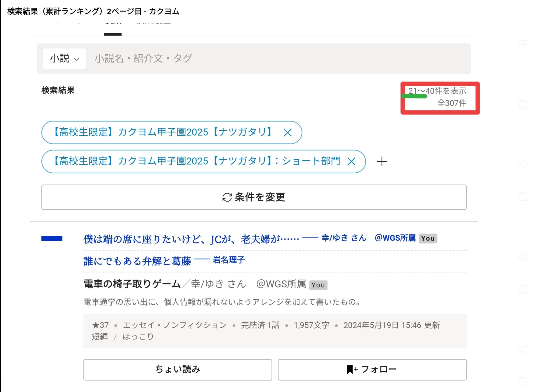
Task: Click the bookmark icon on フォロー button
Action: [350, 369]
